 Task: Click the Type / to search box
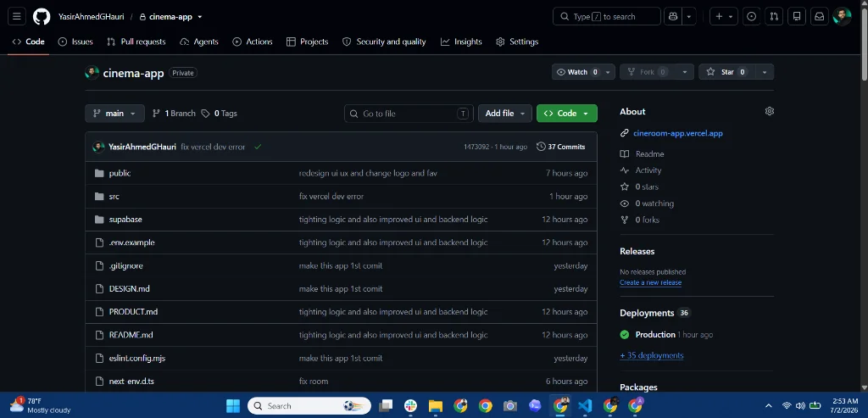point(607,17)
